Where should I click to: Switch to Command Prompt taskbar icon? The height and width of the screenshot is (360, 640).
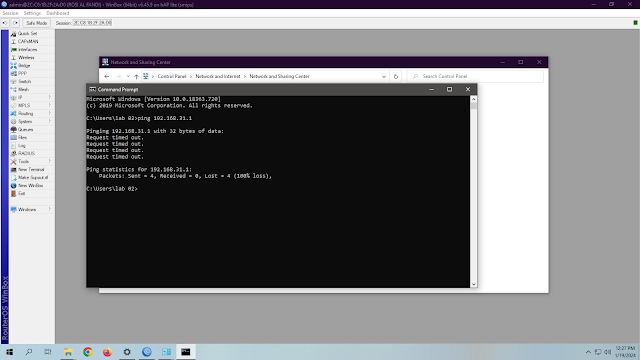tap(186, 352)
